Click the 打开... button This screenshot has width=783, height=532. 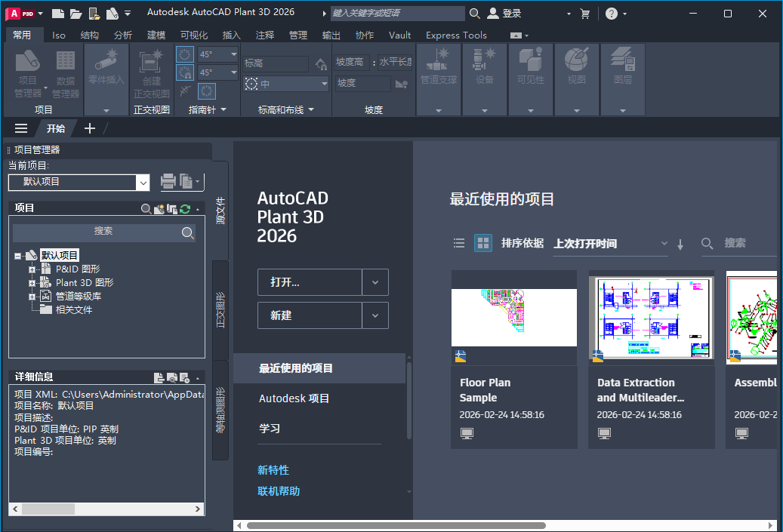pos(310,282)
